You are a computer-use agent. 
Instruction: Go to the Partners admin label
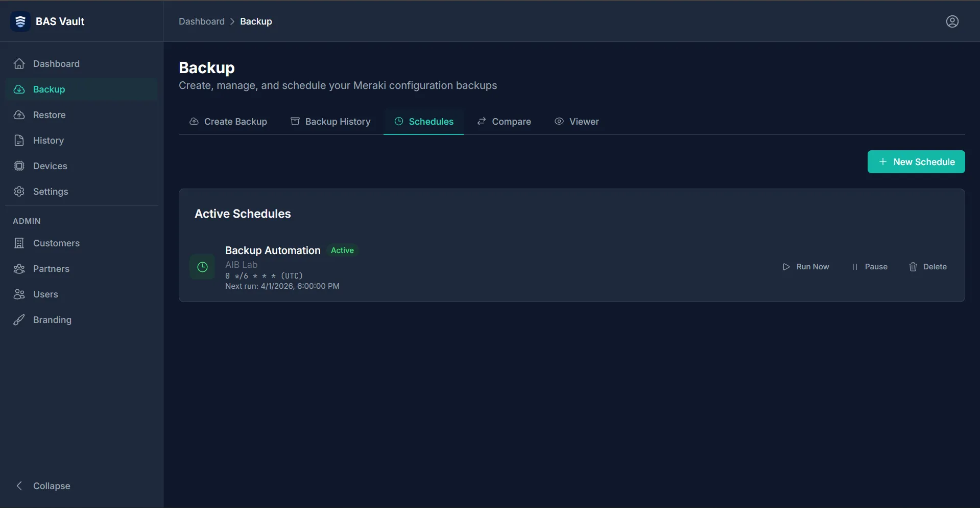click(x=51, y=269)
